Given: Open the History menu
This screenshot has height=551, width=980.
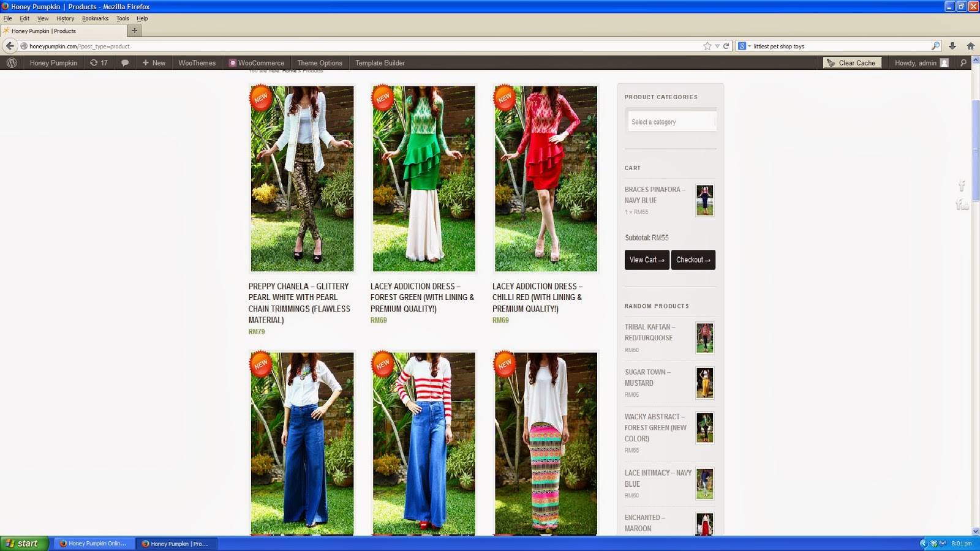Looking at the screenshot, I should [65, 18].
